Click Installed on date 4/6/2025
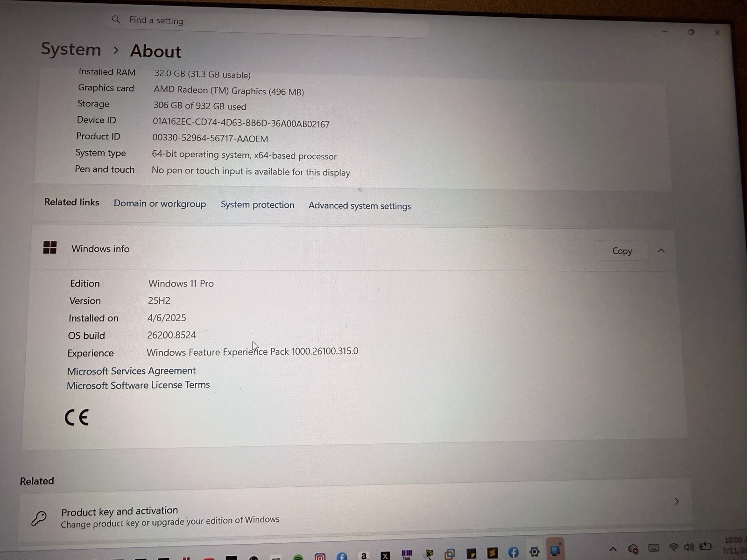Screen dimensions: 747x560 [167, 318]
